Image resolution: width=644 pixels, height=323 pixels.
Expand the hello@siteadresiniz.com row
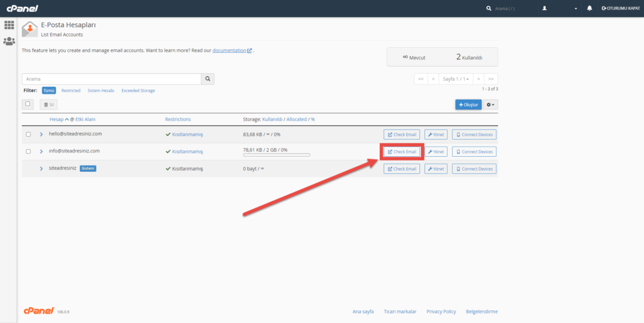[x=42, y=134]
